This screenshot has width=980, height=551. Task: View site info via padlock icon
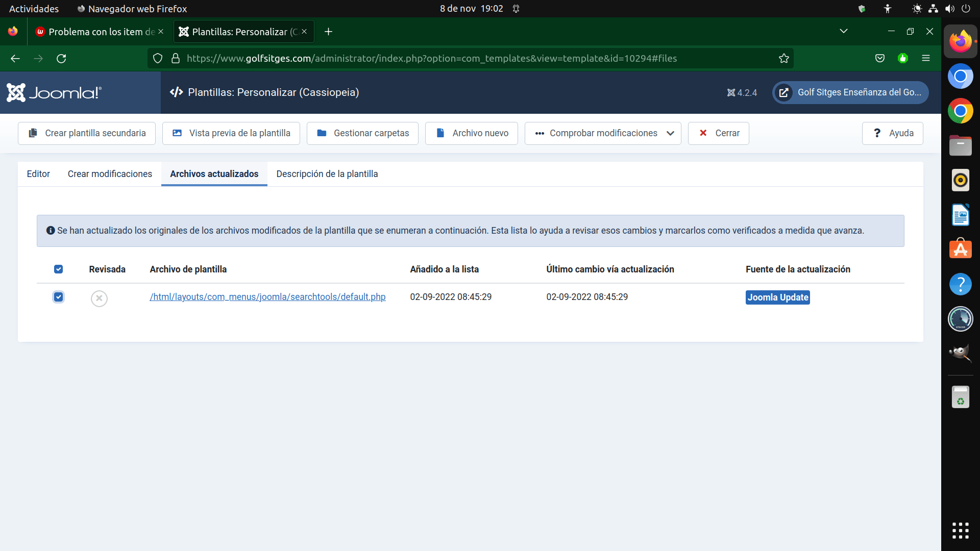click(x=176, y=59)
